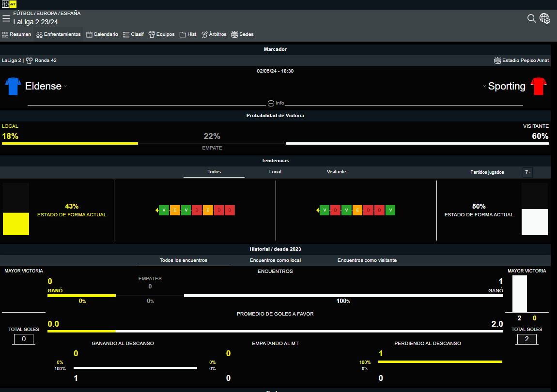This screenshot has height=392, width=557.
Task: Click the yellow Eldense form level bar
Action: click(16, 224)
